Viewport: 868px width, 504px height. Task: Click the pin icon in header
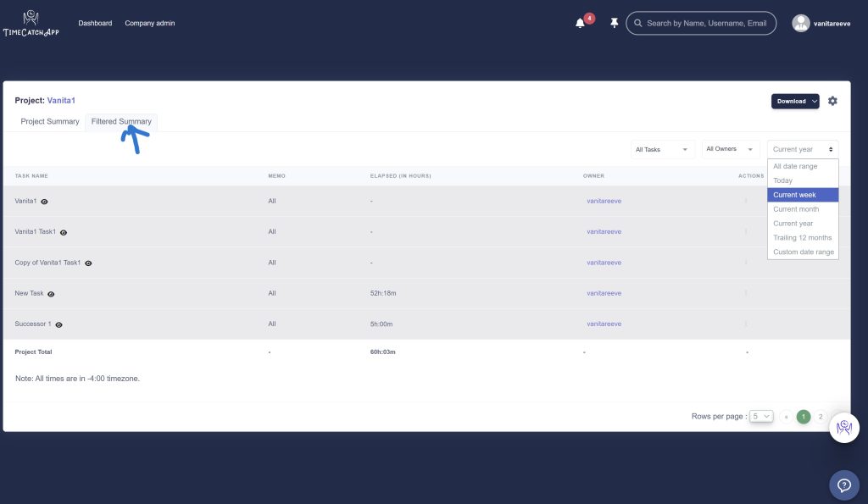click(615, 23)
